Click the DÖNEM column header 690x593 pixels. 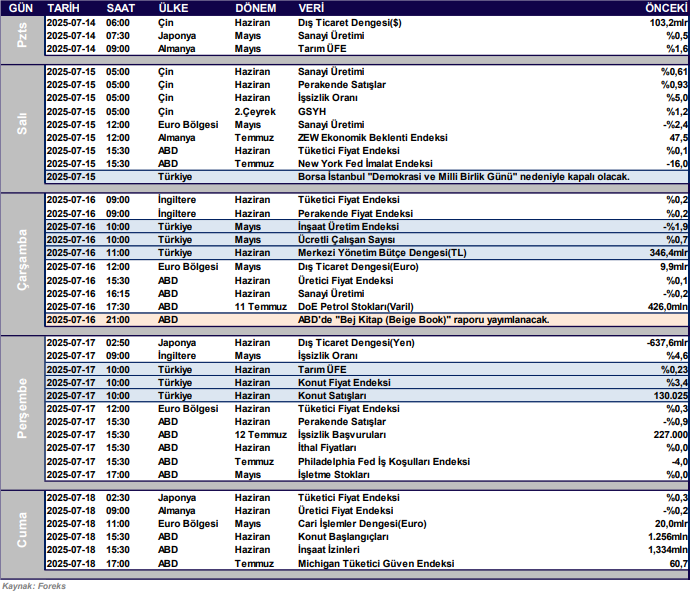pos(256,7)
